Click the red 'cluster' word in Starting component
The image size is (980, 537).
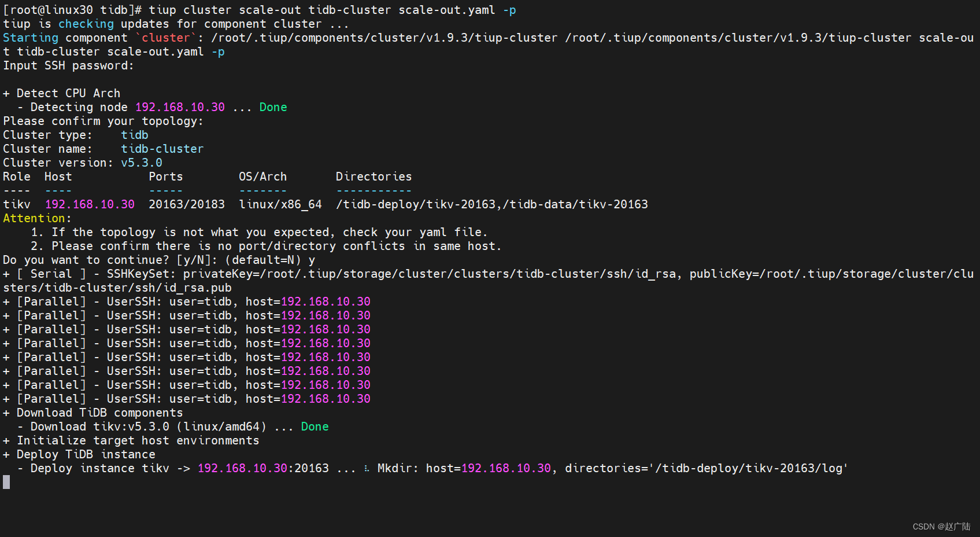pos(166,38)
